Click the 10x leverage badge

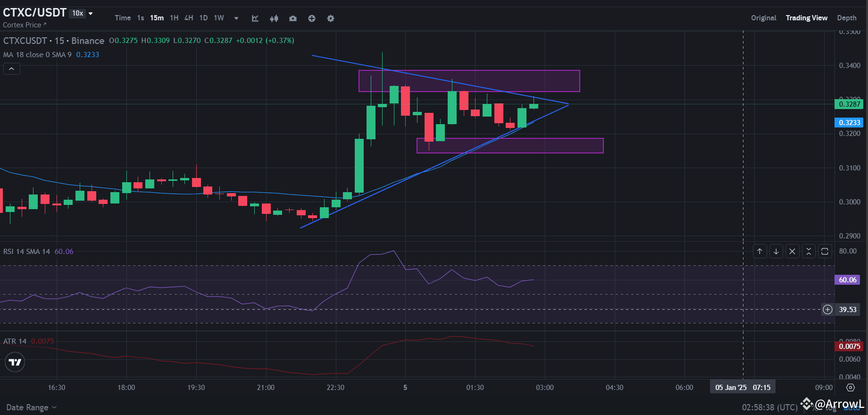click(78, 13)
